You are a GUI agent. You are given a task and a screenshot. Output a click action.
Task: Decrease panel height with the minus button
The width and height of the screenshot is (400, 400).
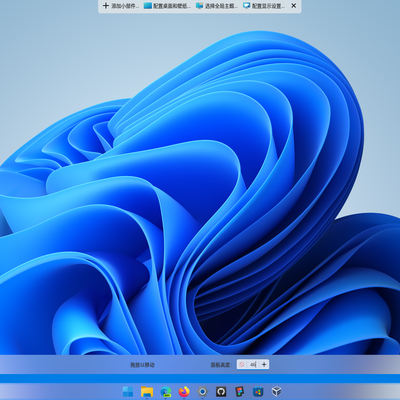click(x=242, y=365)
